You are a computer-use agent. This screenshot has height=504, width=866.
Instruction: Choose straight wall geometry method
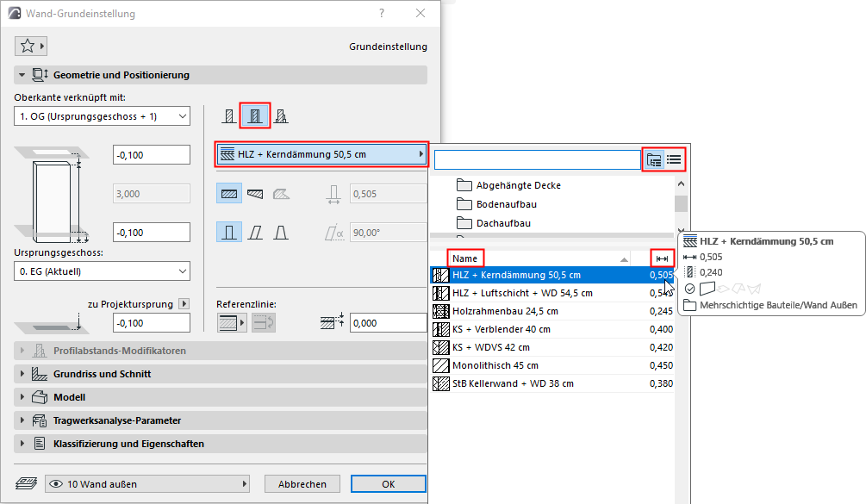pos(229,194)
